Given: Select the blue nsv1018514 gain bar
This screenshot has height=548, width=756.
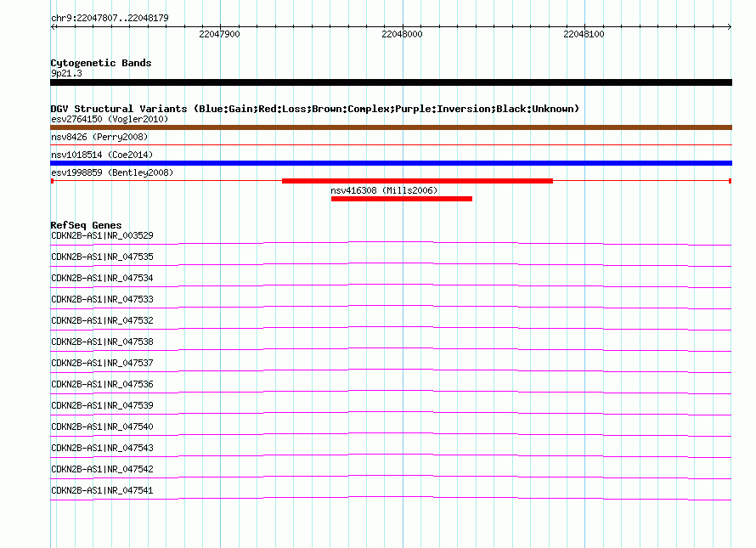Looking at the screenshot, I should click(391, 163).
